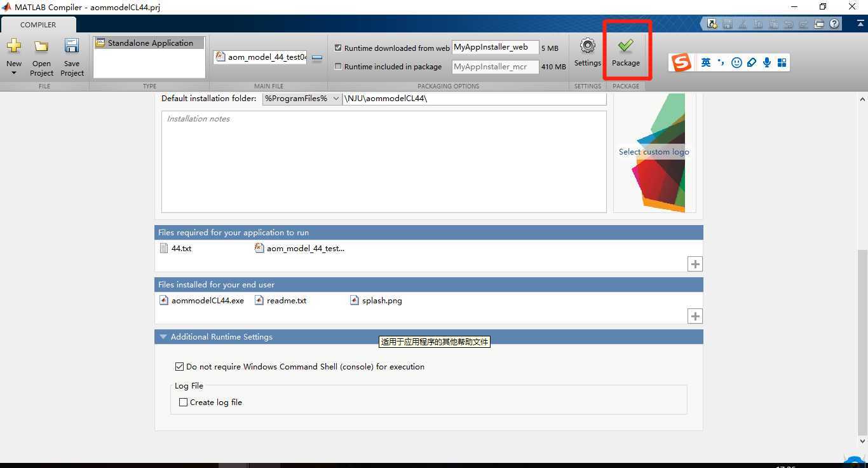Click the Sogou input method logo
Screen dimensions: 868x468
pos(681,62)
